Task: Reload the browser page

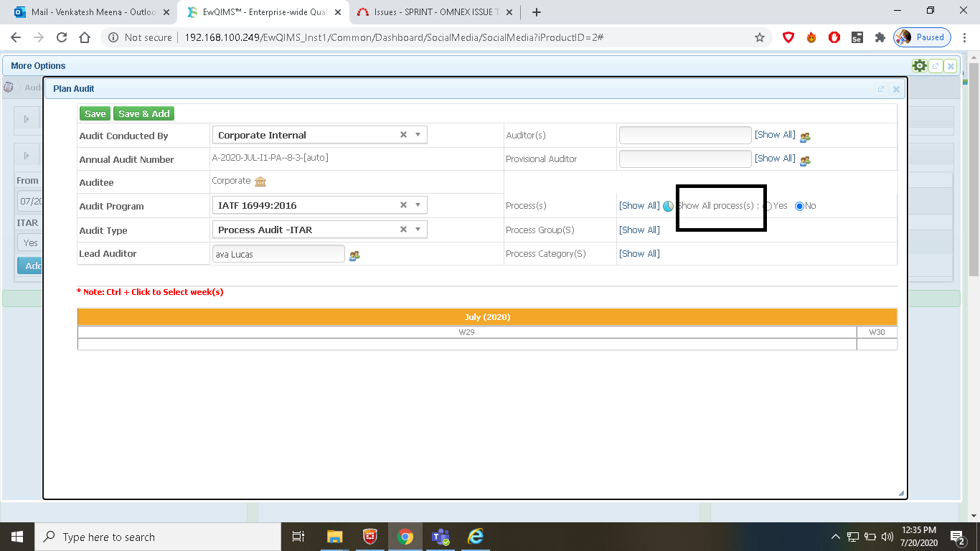Action: tap(62, 37)
